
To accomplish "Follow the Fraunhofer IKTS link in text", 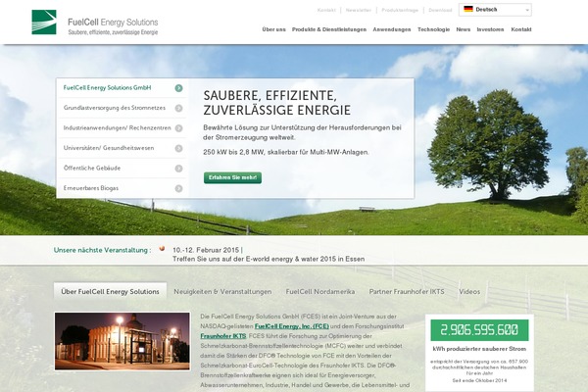I will click(x=223, y=336).
